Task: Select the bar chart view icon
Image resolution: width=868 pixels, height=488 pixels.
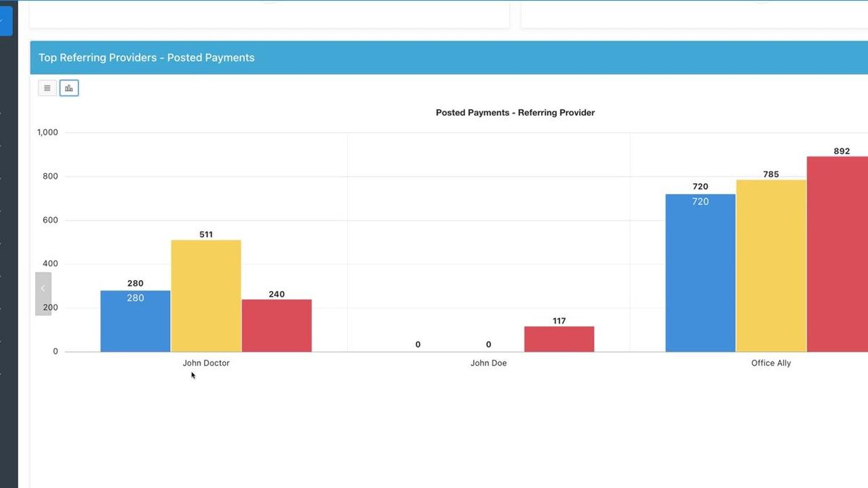Action: [x=69, y=88]
